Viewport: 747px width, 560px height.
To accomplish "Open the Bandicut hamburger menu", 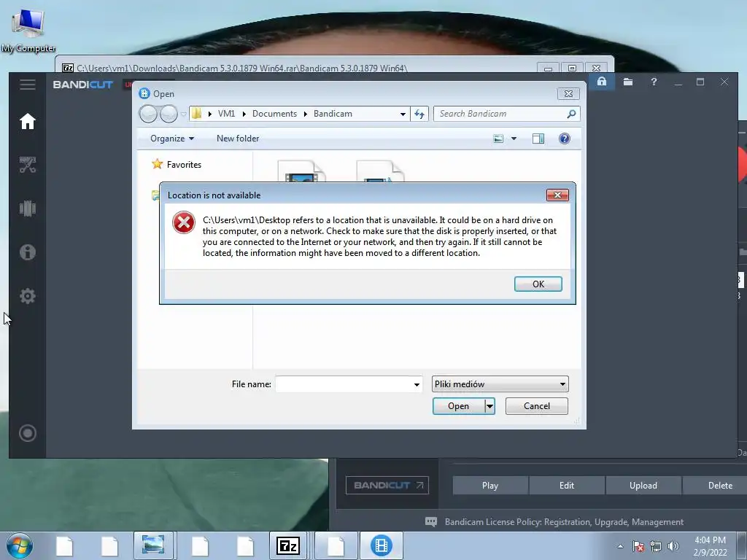I will [28, 85].
